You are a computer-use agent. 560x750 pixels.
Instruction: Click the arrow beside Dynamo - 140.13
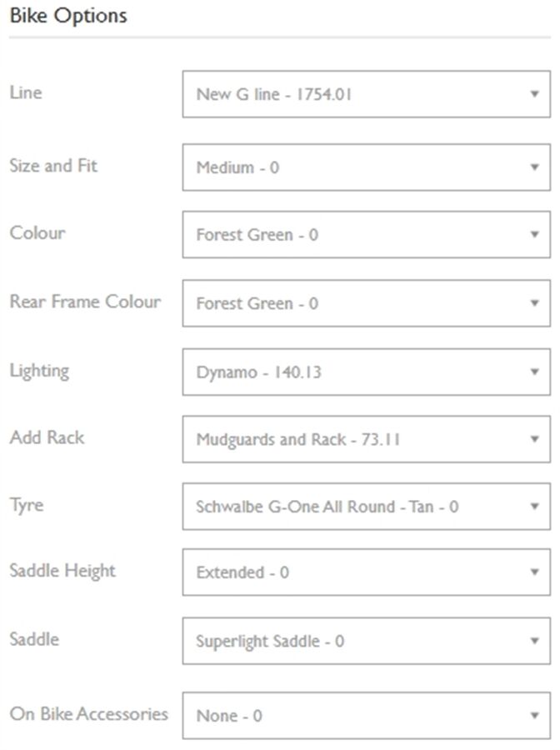[x=535, y=372]
